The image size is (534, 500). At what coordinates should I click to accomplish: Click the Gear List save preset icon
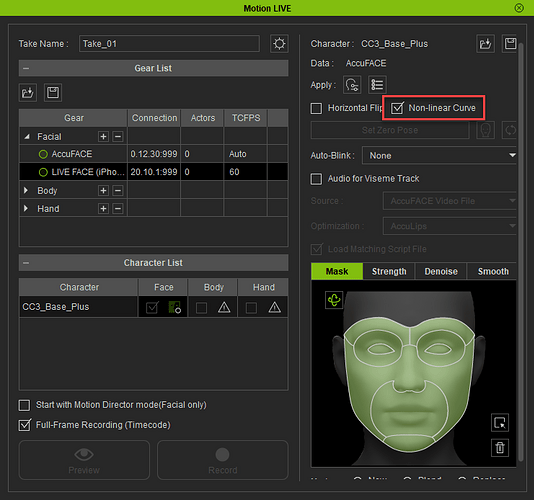click(x=53, y=92)
